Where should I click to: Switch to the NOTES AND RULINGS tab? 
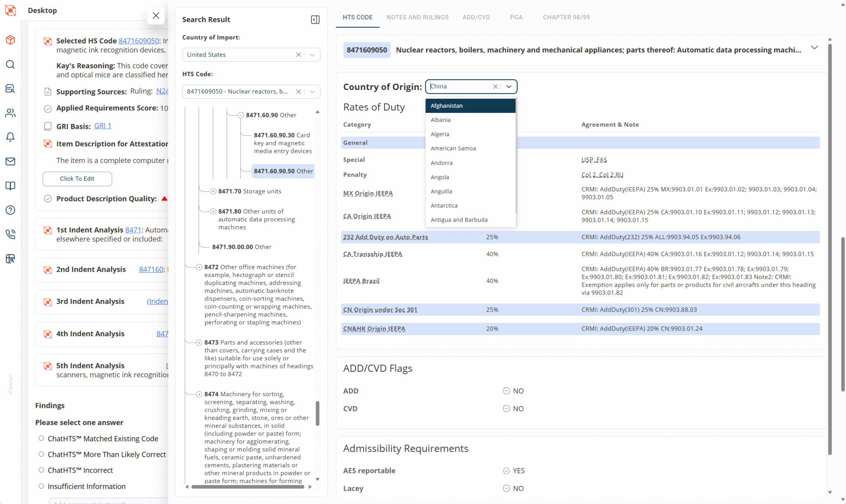click(417, 17)
